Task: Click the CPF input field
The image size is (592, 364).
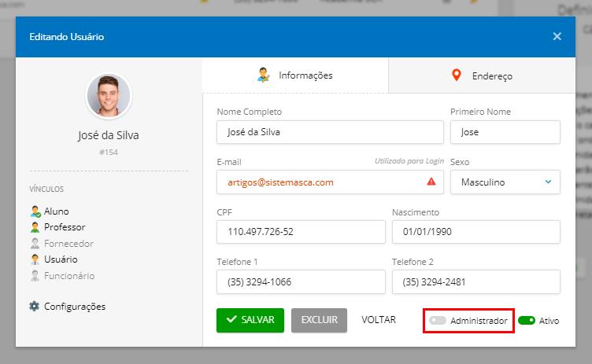Action: coord(301,232)
